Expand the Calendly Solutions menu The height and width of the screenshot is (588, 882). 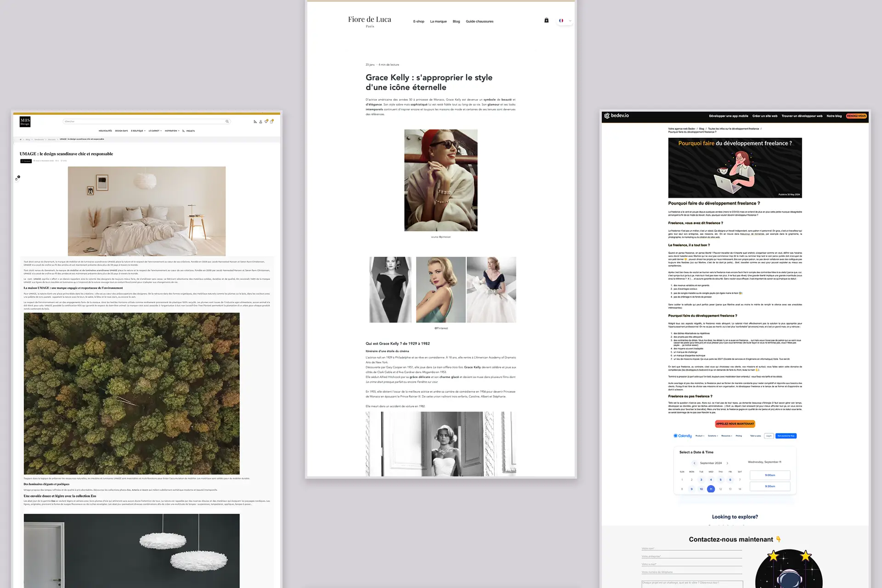click(713, 436)
